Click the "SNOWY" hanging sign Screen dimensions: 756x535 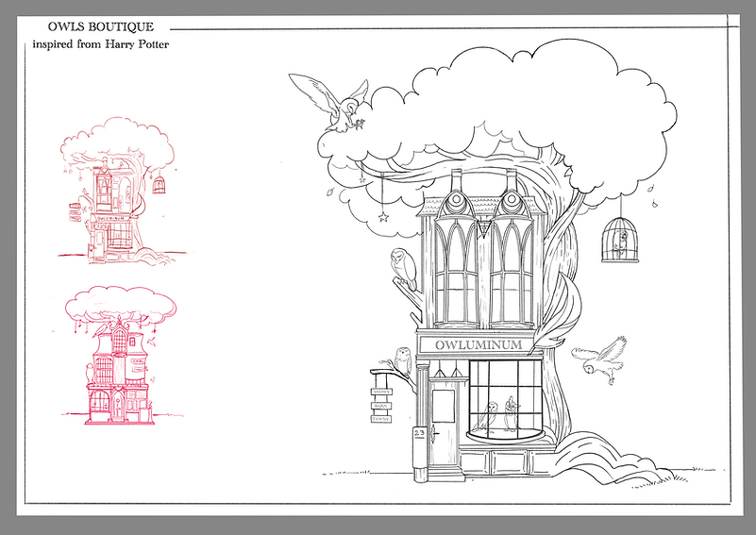tap(381, 393)
